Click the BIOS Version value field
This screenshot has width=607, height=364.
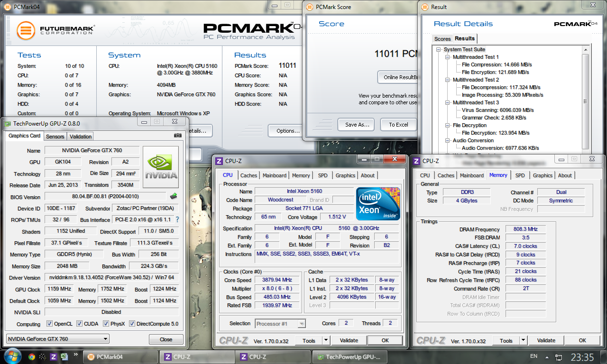106,196
